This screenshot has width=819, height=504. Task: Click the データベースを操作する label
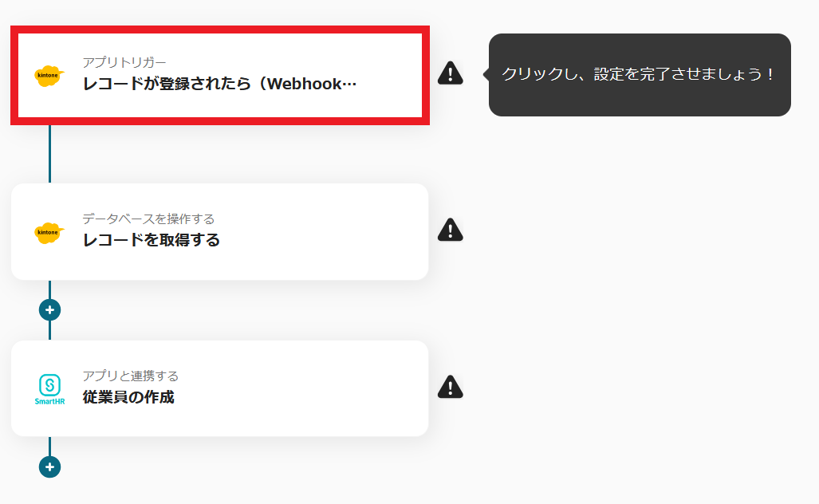[148, 219]
